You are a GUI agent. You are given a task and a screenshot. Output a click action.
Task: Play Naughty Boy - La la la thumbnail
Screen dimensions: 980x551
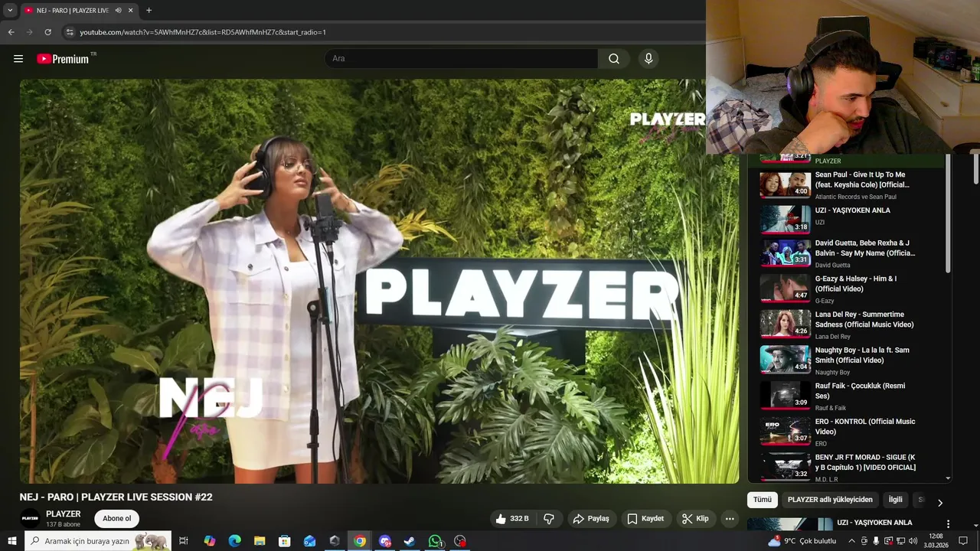[x=785, y=359]
